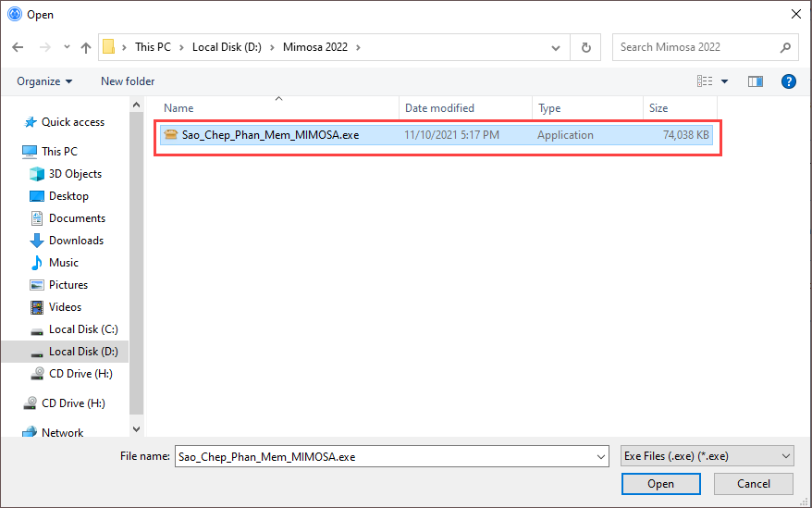Image resolution: width=812 pixels, height=508 pixels.
Task: Select Network in navigation pane
Action: [63, 432]
